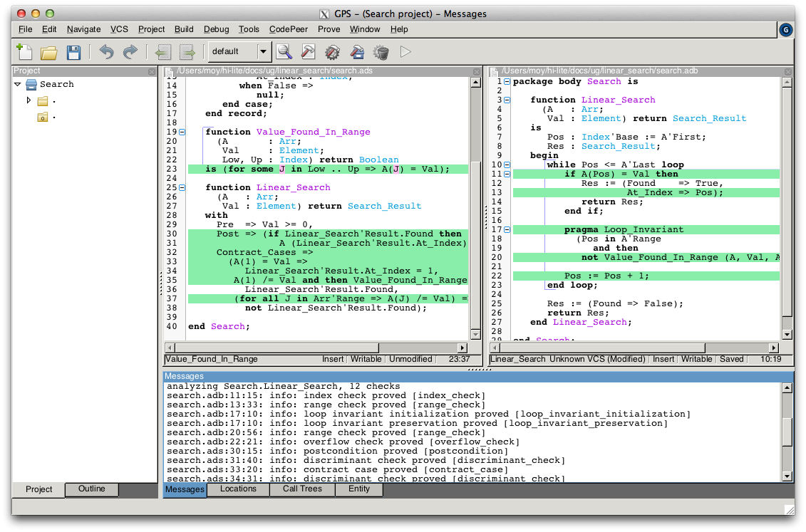Click 'Saved' in search.adb status bar
This screenshot has width=806, height=532.
(x=731, y=359)
